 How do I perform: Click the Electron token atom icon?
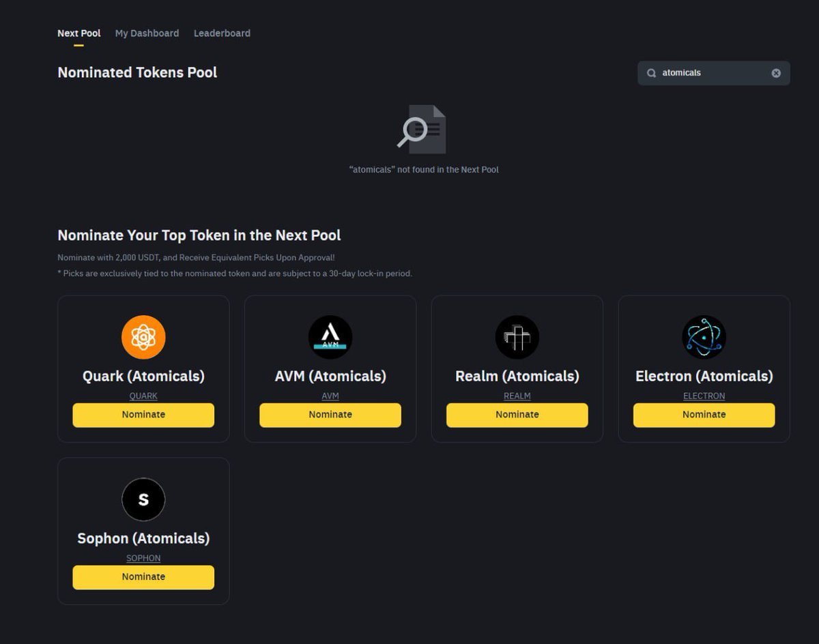click(x=704, y=337)
